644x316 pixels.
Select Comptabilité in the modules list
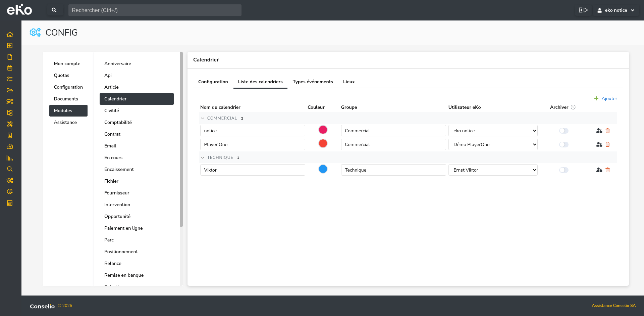(118, 122)
